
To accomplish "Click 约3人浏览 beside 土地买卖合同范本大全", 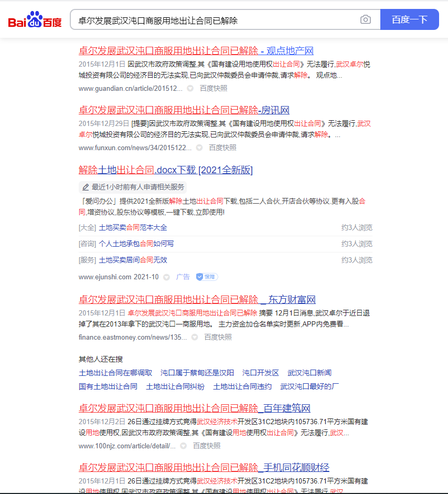I will click(357, 227).
